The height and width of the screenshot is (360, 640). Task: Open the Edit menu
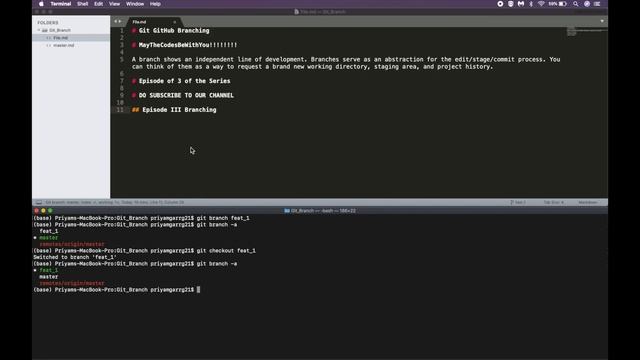pos(98,4)
